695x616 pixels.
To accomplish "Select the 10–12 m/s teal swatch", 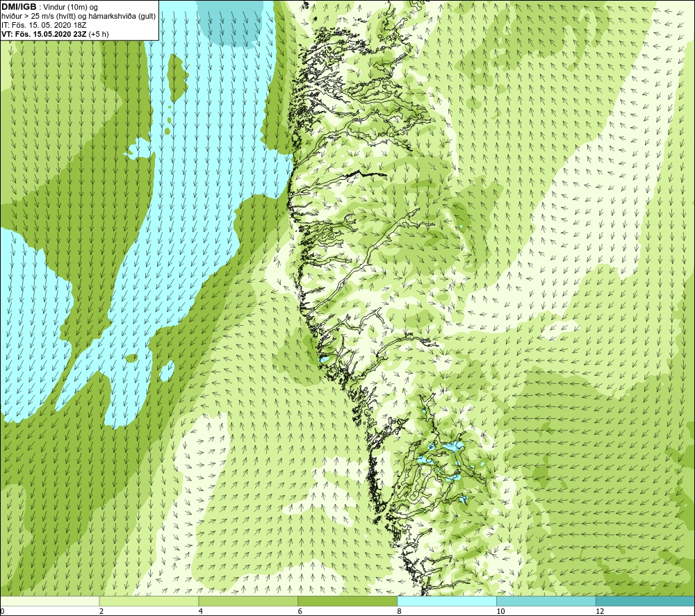I will point(546,601).
